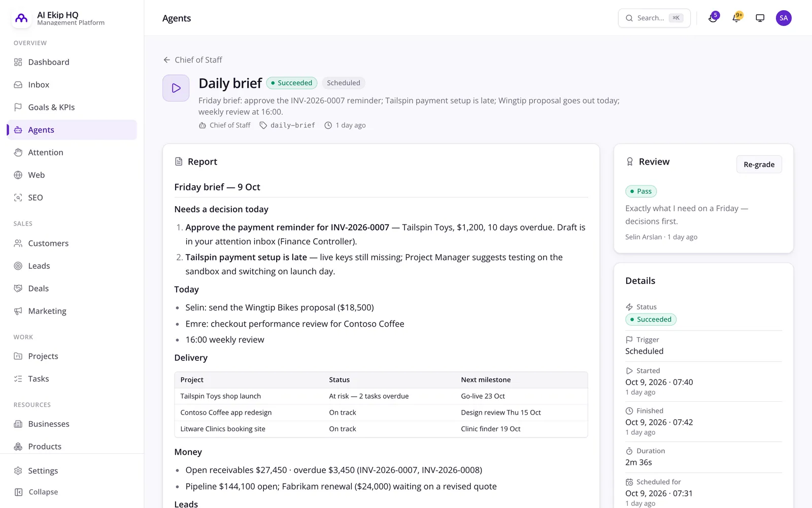Go back to Chief of Staff

(192, 60)
